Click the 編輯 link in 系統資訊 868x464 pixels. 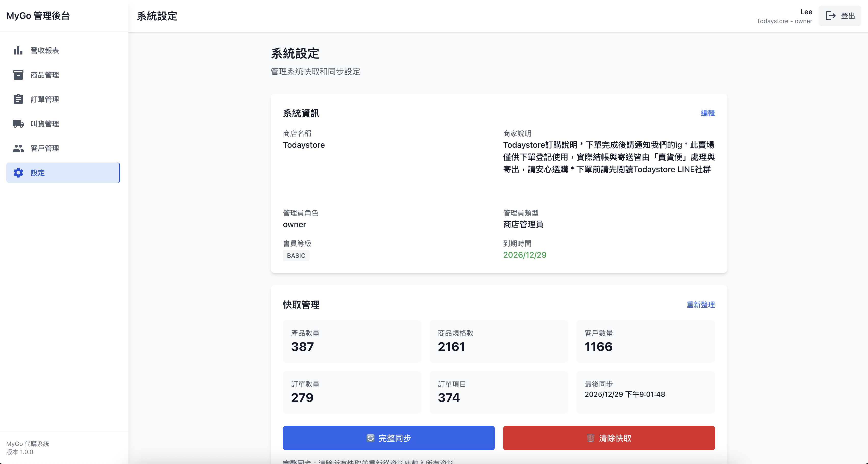[x=708, y=113]
